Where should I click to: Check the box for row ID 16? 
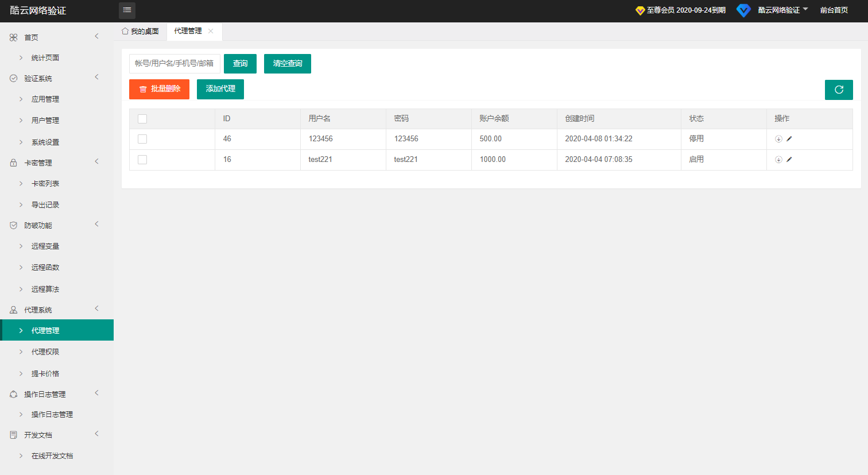pyautogui.click(x=142, y=160)
